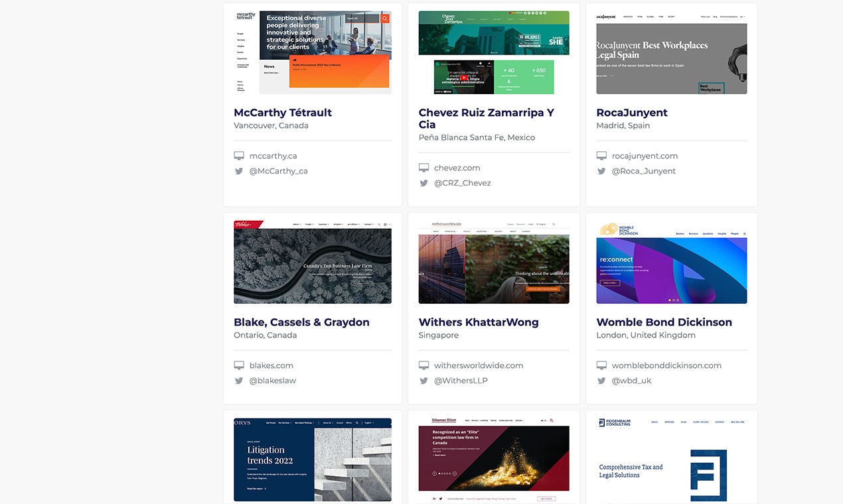Click the Twitter icon beside @blakeslaw
The width and height of the screenshot is (843, 504).
click(x=239, y=381)
